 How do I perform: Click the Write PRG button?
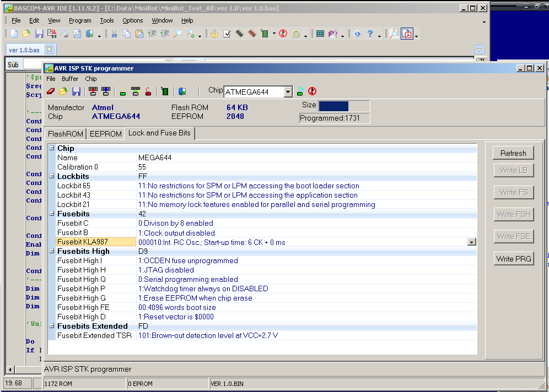(513, 259)
